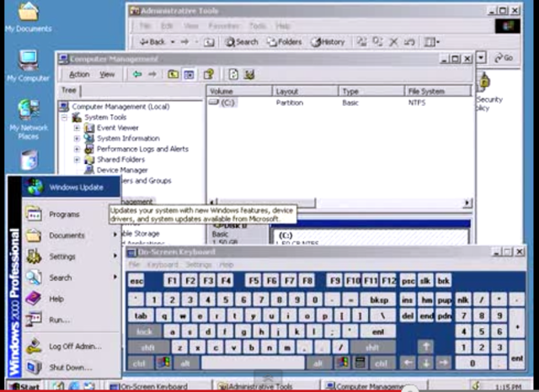Click the left Windows logo key on keyboard
Image resolution: width=539 pixels, height=392 pixels.
point(163,363)
